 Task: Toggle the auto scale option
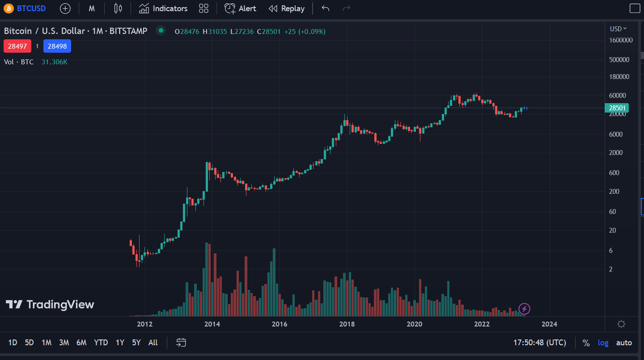click(x=624, y=343)
